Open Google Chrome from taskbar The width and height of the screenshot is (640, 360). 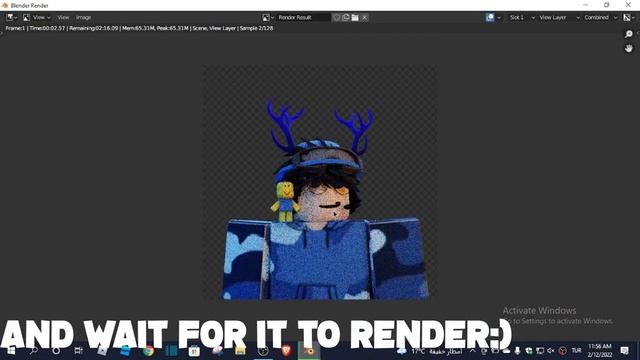click(149, 351)
